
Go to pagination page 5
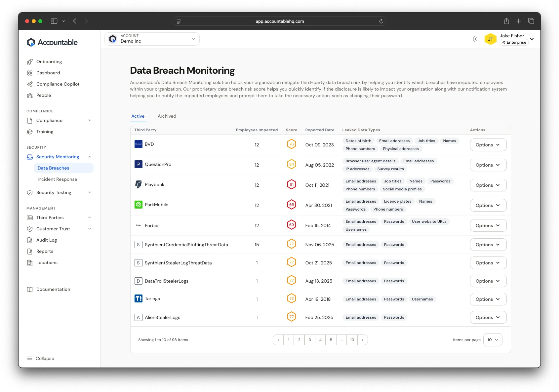[331, 340]
